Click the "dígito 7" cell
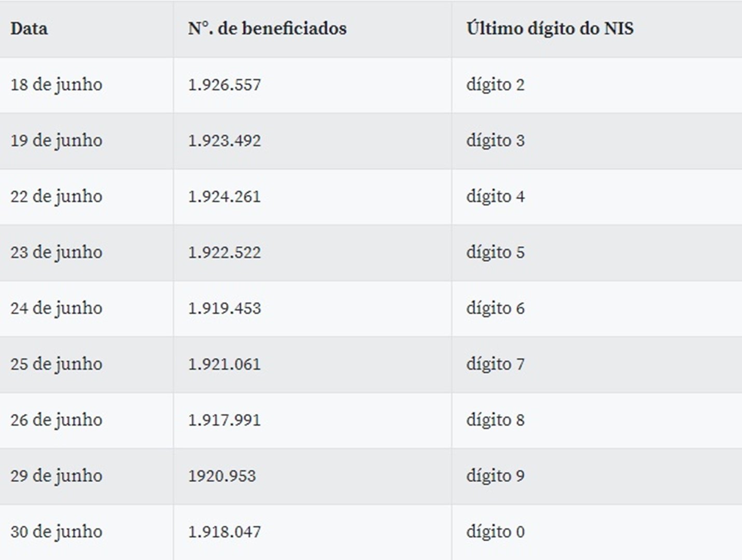This screenshot has width=742, height=560. click(x=495, y=365)
